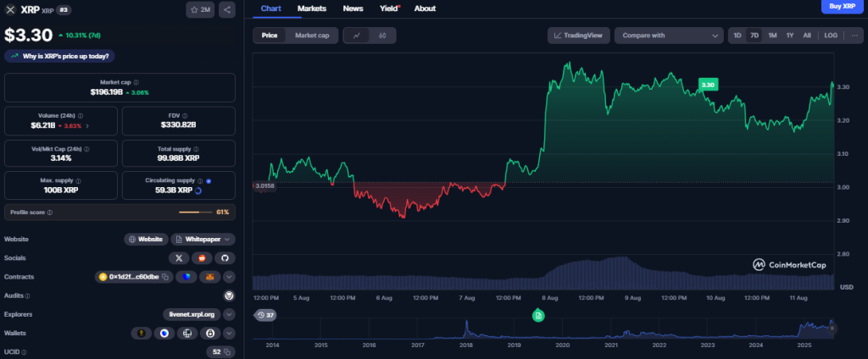The image size is (868, 359).
Task: Click the first gold wallet icon
Action: tap(142, 333)
